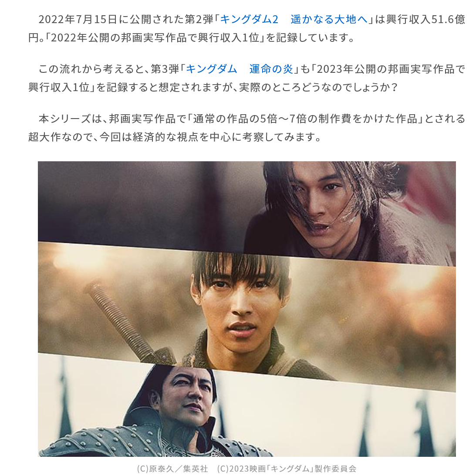The height and width of the screenshot is (476, 469).
Task: Open the キングダム2 遥かなる大地へ link
Action: click(x=294, y=20)
